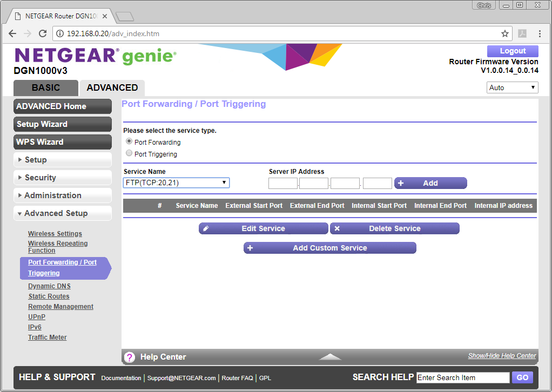552x392 pixels.
Task: Reload the router page
Action: (x=43, y=33)
